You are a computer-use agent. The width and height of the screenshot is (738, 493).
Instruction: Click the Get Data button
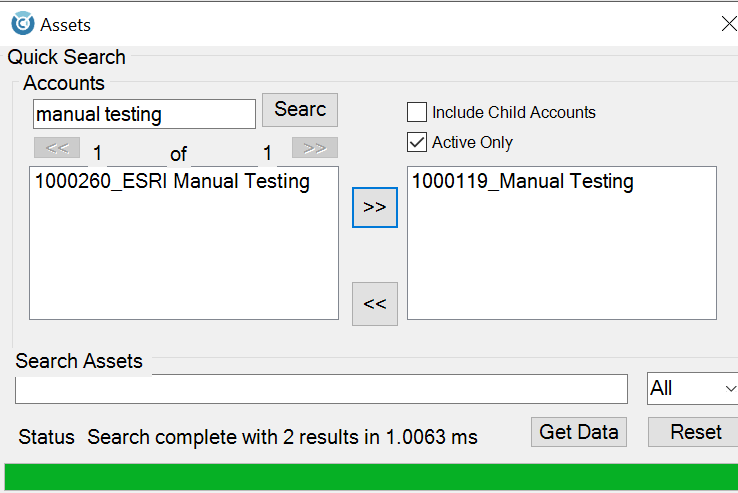coord(579,432)
